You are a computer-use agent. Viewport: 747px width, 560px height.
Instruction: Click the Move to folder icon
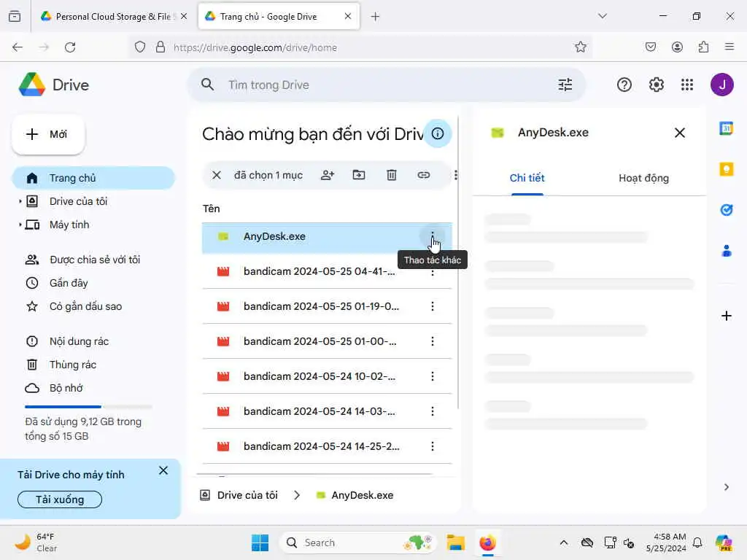(359, 175)
